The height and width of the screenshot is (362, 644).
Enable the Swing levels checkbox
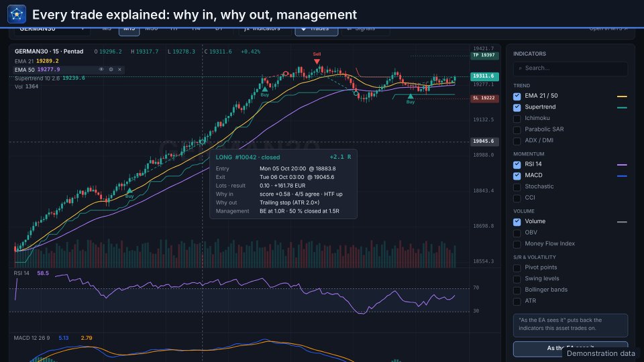coord(517,279)
